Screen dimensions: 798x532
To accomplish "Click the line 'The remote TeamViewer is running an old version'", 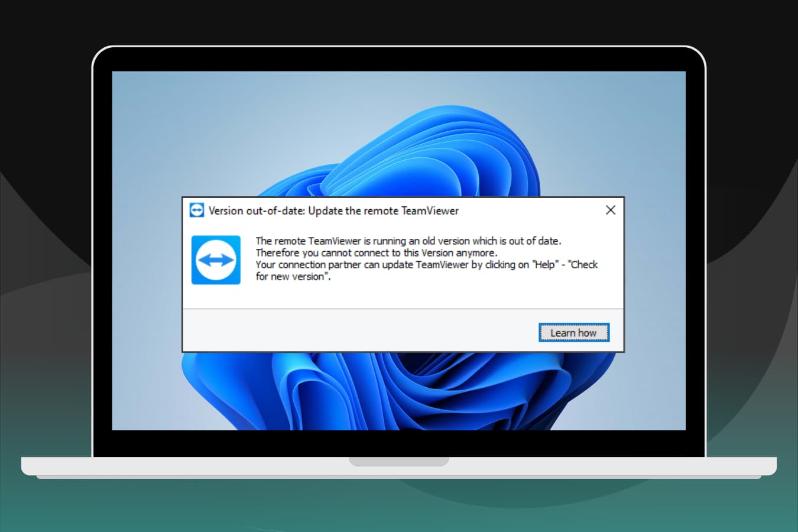I will 408,241.
